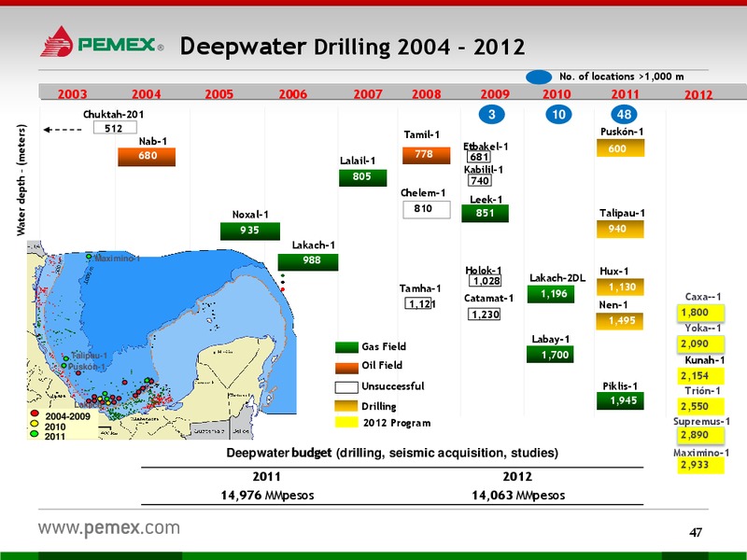
Task: Click the 2004 year header
Action: coord(147,94)
